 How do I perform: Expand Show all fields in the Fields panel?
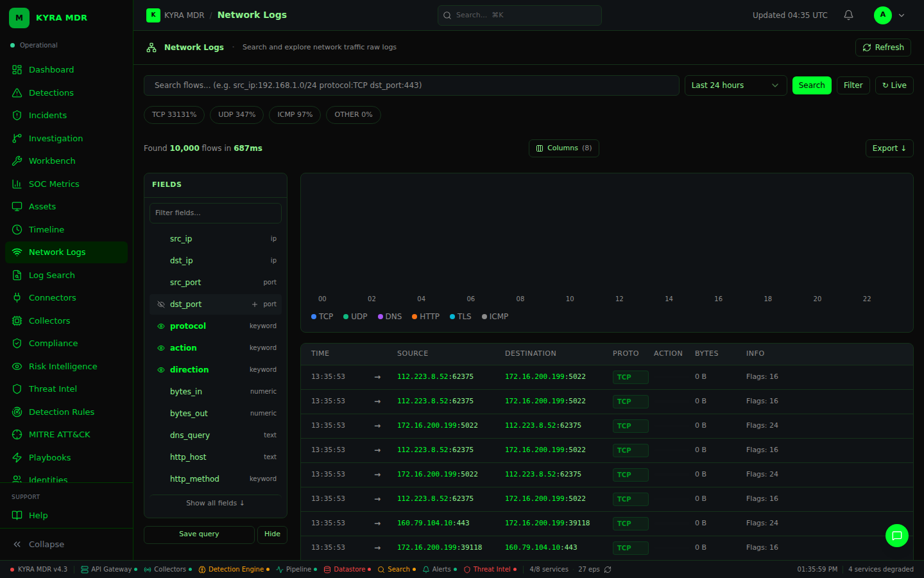(215, 503)
